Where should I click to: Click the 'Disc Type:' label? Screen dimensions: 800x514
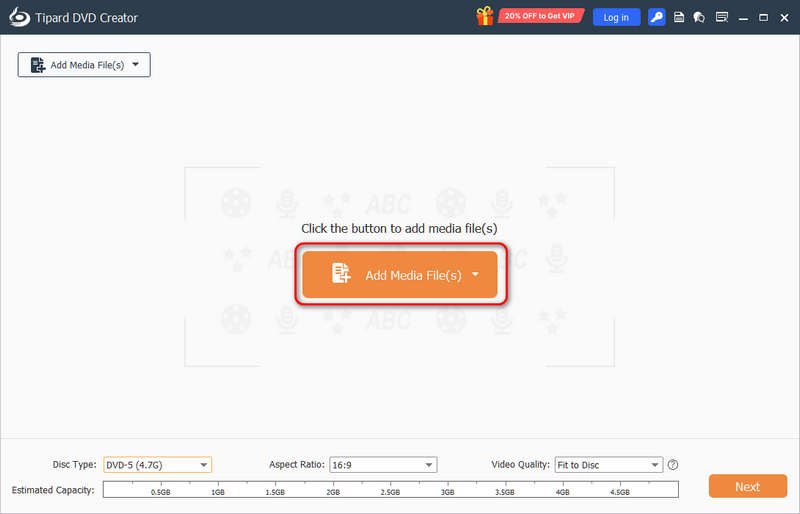coord(74,464)
